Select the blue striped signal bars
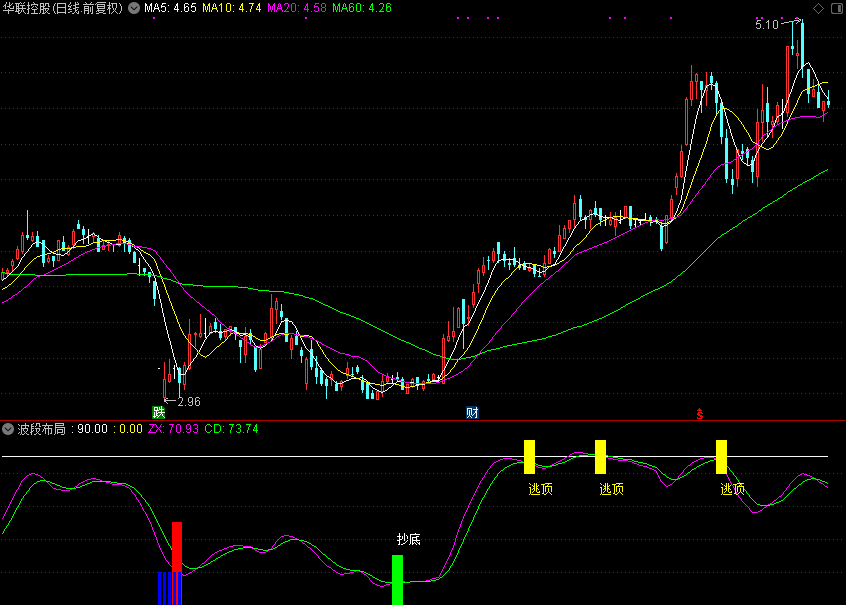The image size is (846, 605). [x=169, y=588]
